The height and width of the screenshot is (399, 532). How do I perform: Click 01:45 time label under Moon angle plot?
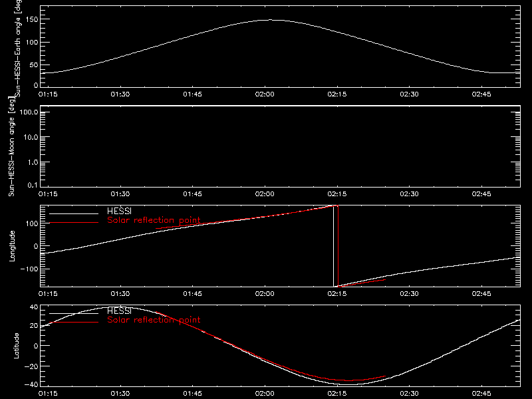pyautogui.click(x=192, y=194)
